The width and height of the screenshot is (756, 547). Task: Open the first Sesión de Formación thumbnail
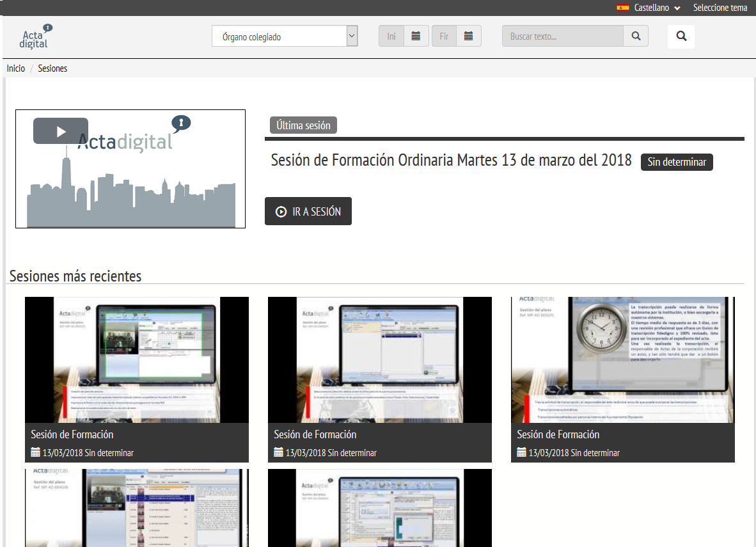(x=136, y=360)
